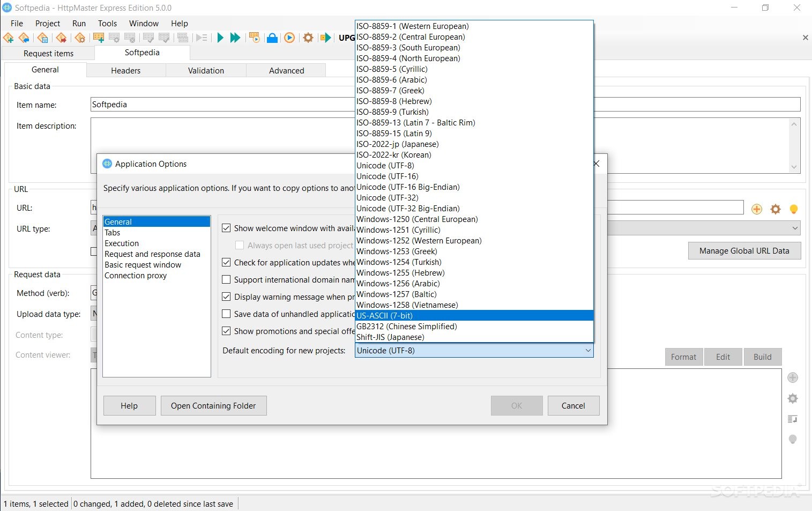This screenshot has height=511, width=812.
Task: Click Open Containing Folder button
Action: 213,405
